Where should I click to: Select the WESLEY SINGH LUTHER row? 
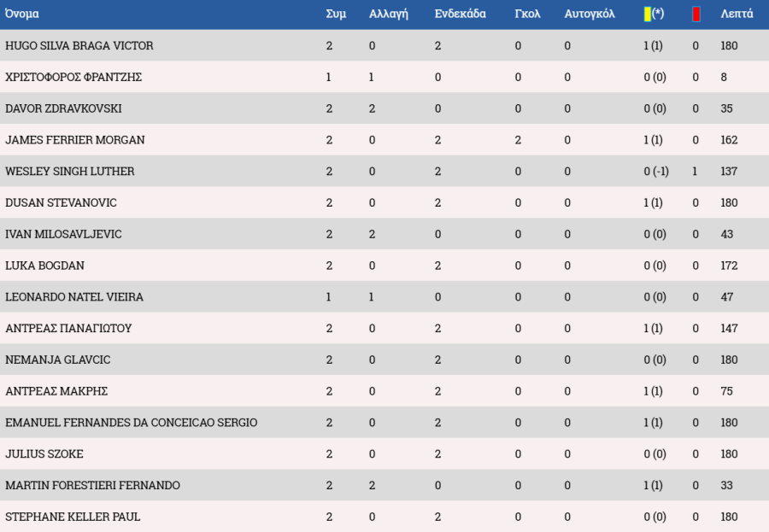pyautogui.click(x=384, y=171)
